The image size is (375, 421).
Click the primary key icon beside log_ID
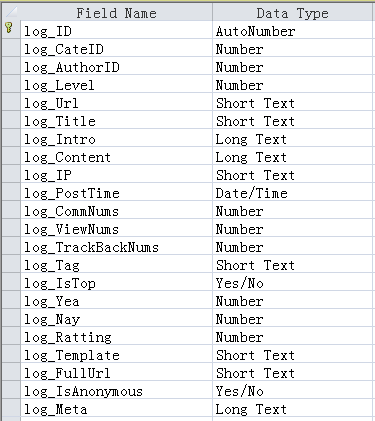coord(10,28)
